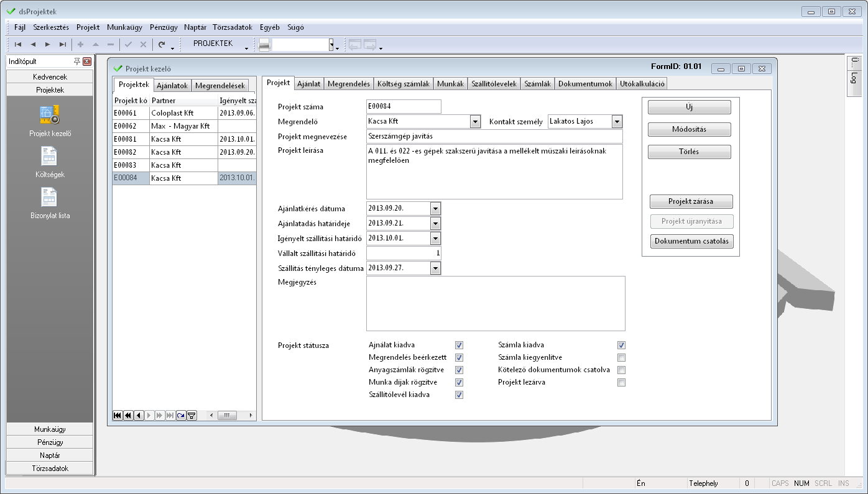Click the Projekt megnevezése input field

tap(494, 137)
